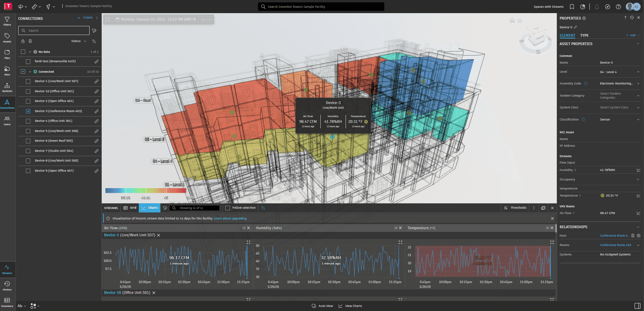Screen dimensions: 644x311
Task: Click the home view icon in viewer
Action: 512,21
